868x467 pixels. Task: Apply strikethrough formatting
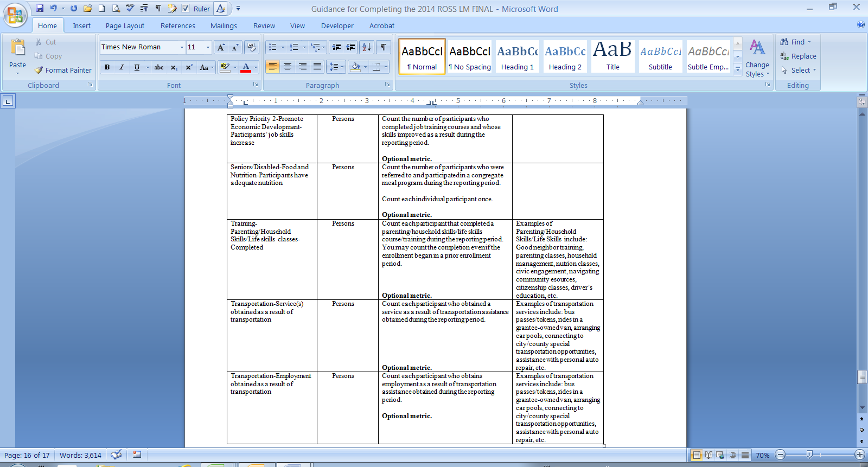tap(159, 67)
